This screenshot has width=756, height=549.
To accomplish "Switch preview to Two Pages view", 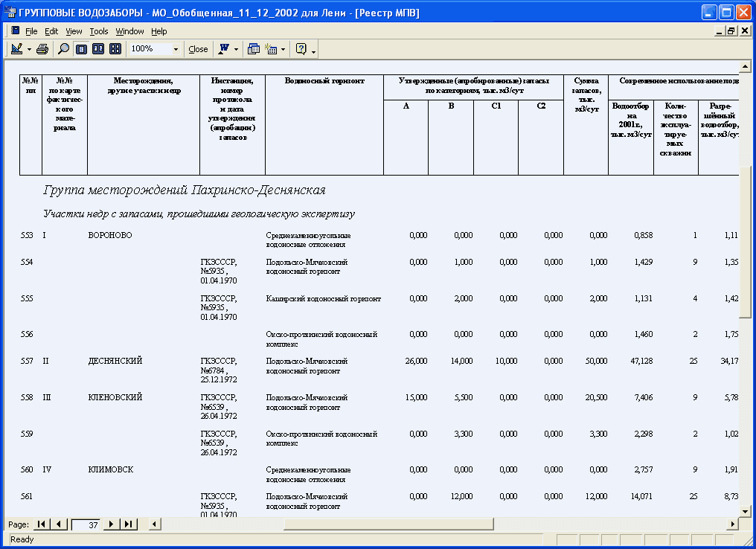I will pyautogui.click(x=98, y=48).
